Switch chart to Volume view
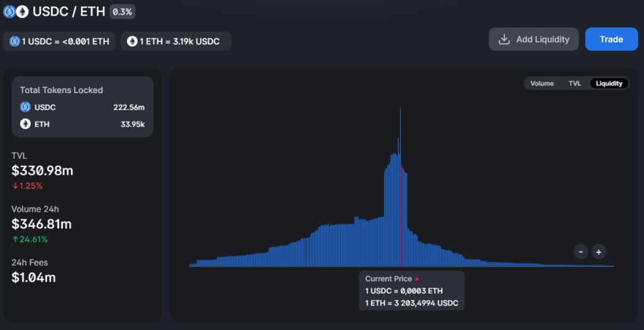The image size is (644, 330). (541, 84)
